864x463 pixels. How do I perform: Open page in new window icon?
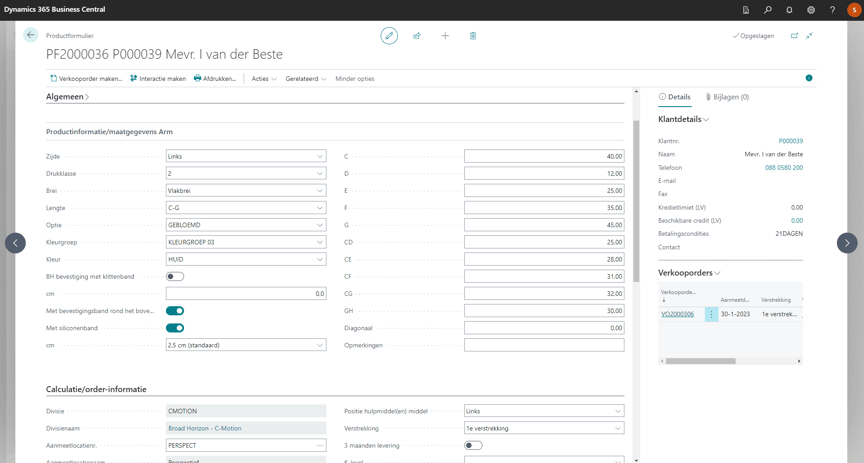794,36
